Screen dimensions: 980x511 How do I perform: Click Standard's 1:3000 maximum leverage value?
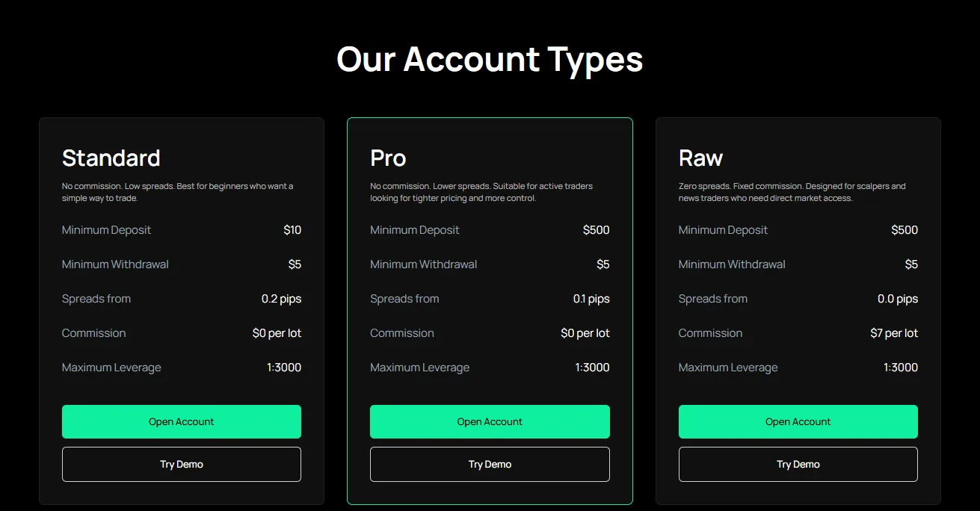284,368
